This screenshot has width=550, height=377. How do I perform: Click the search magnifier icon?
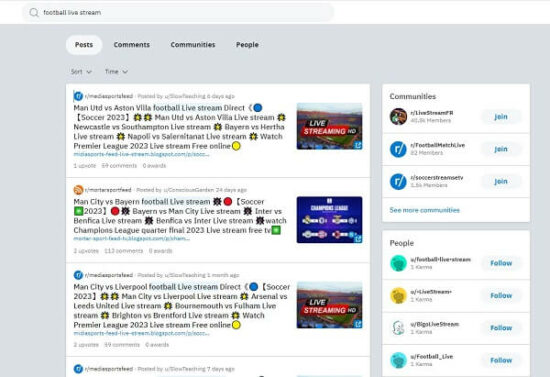coord(34,13)
